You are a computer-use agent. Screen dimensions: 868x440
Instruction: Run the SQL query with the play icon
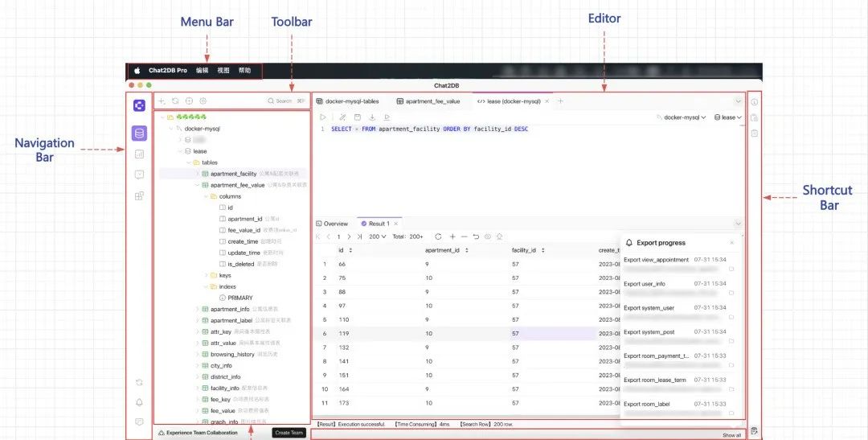[x=323, y=117]
